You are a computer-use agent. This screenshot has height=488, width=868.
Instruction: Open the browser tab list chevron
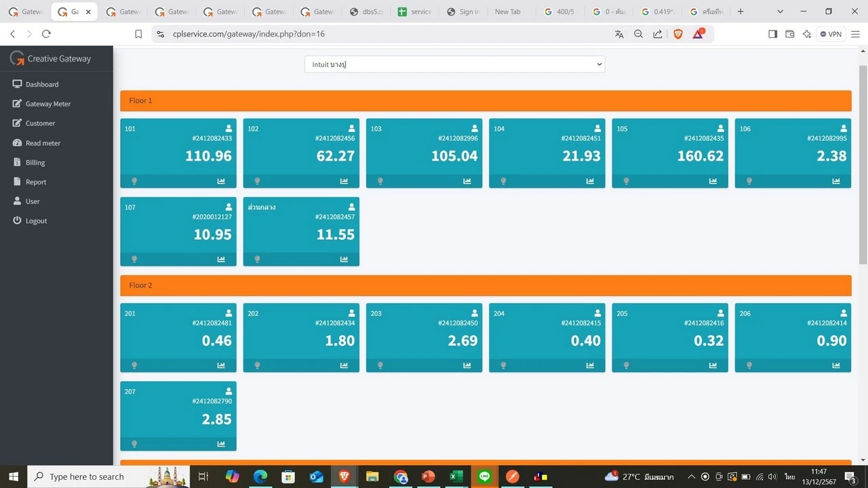780,12
